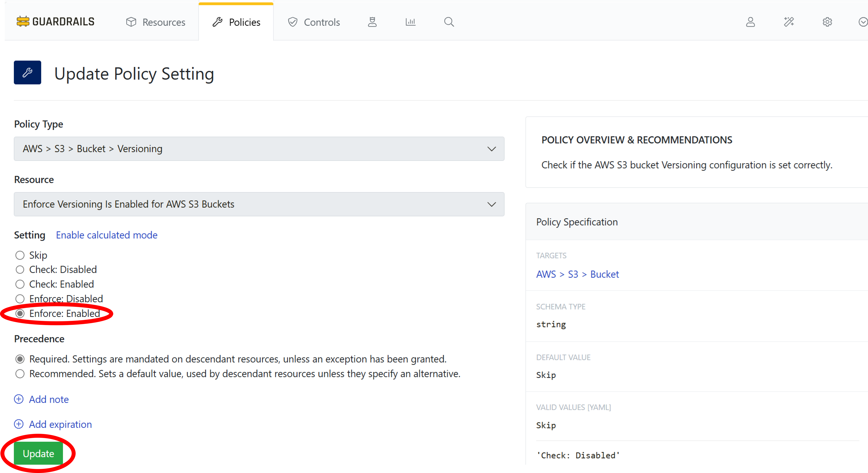This screenshot has height=473, width=868.
Task: Choose the Recommended precedence option
Action: coord(20,374)
